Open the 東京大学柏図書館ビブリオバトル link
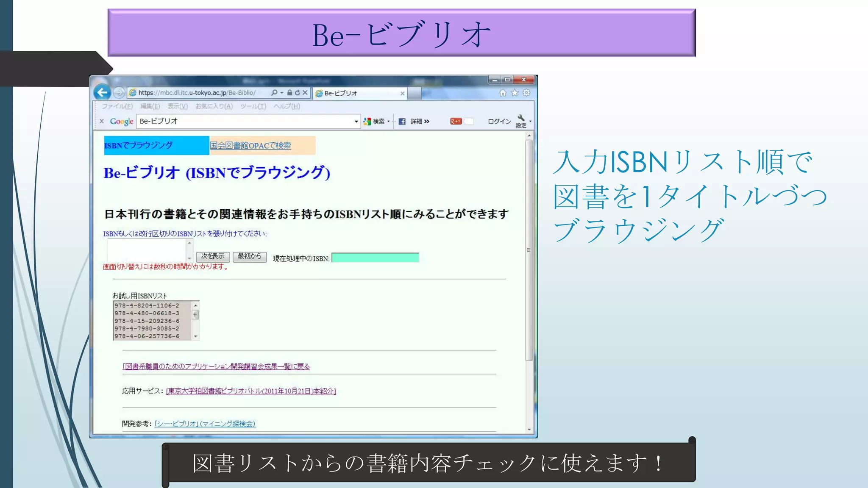 pyautogui.click(x=251, y=391)
